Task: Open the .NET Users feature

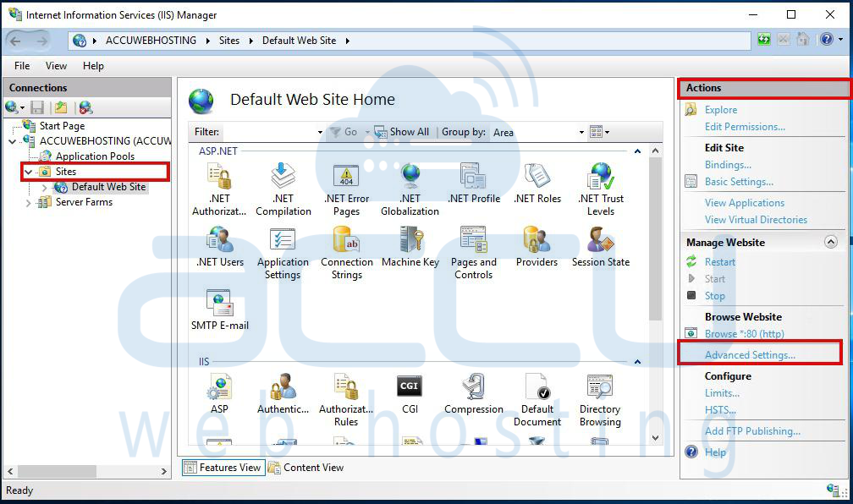Action: 220,246
